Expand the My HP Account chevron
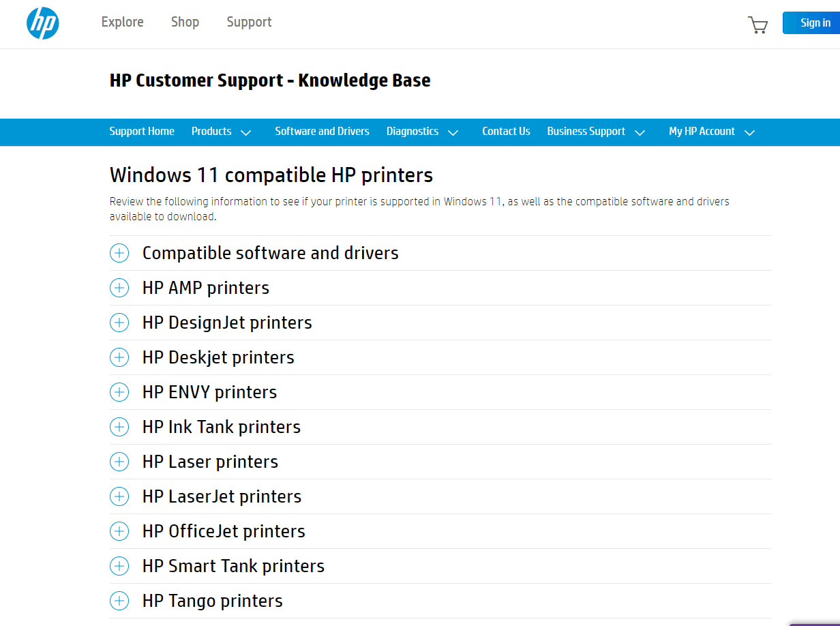This screenshot has height=626, width=840. 749,132
